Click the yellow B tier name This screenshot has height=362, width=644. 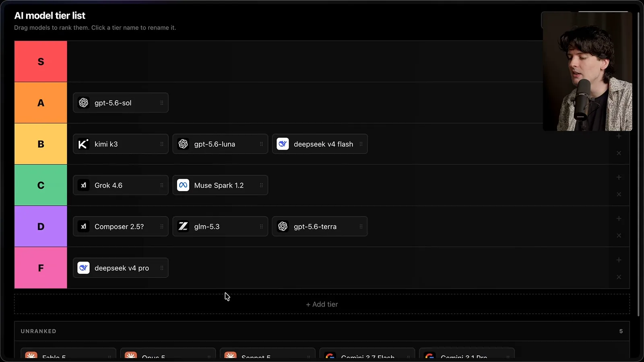(41, 144)
